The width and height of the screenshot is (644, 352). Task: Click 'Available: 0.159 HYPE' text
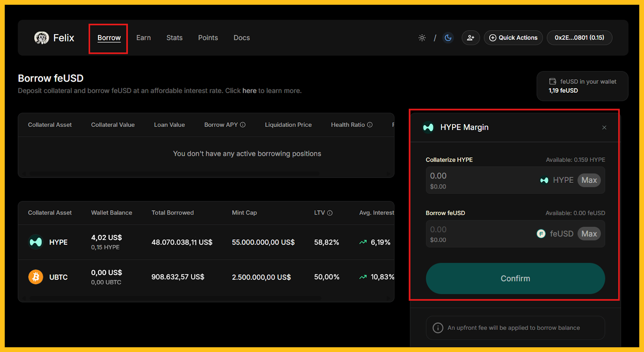point(575,160)
